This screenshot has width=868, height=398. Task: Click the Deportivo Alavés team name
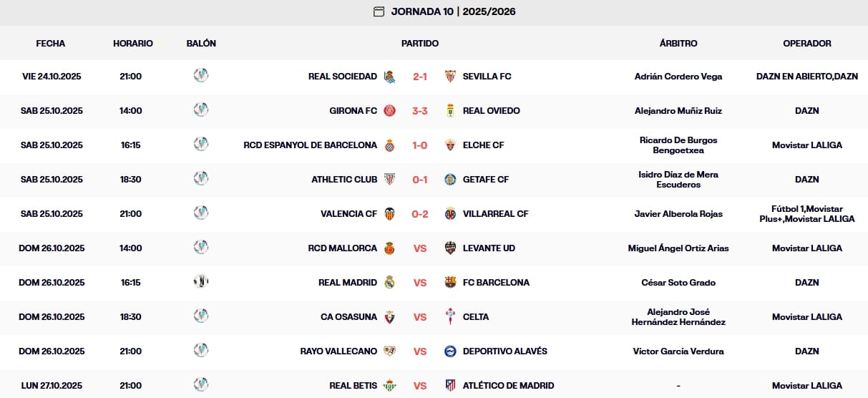coord(504,351)
